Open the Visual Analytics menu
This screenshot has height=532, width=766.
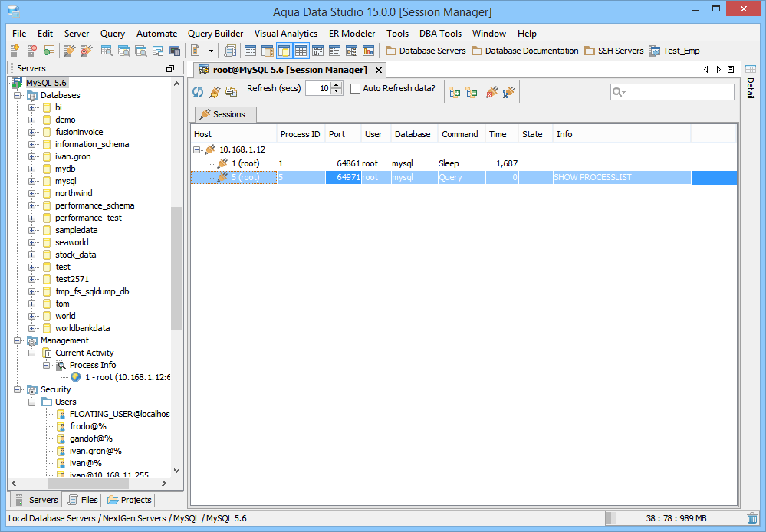click(286, 34)
